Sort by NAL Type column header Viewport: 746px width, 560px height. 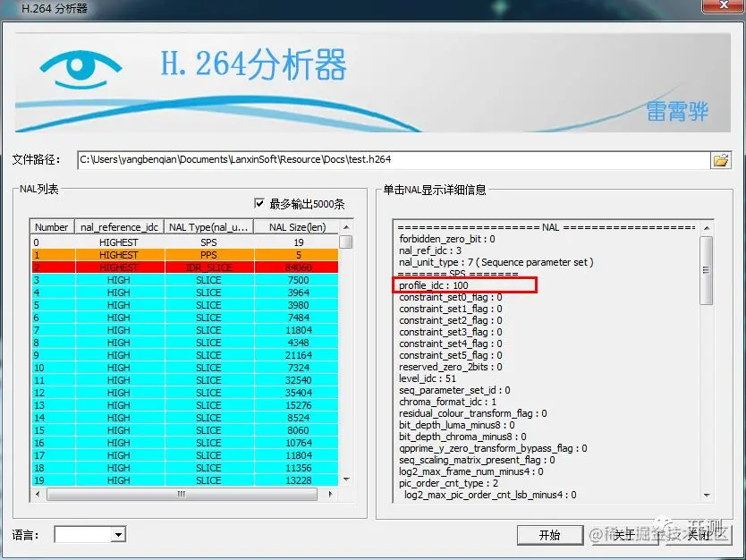[x=208, y=227]
